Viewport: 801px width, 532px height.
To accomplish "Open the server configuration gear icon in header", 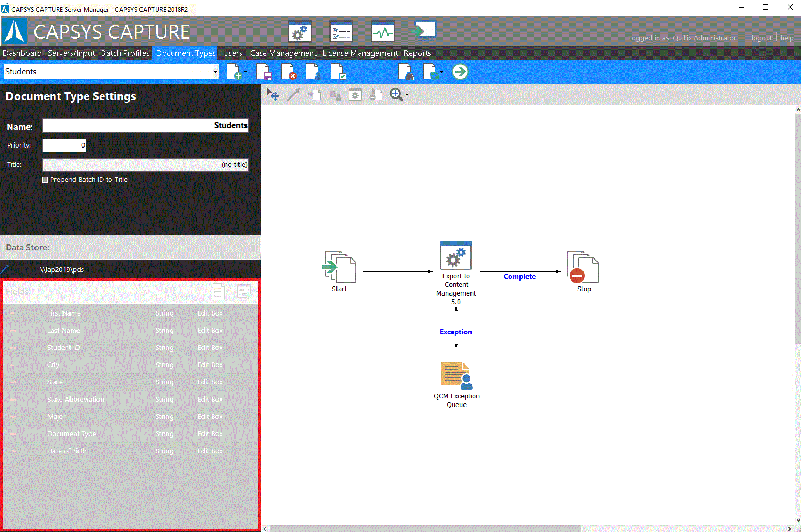I will click(x=300, y=32).
